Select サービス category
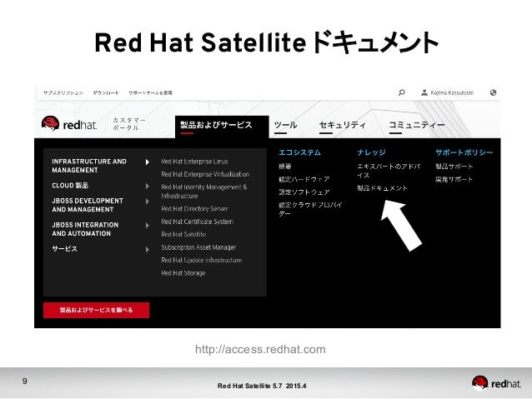This screenshot has width=532, height=399. tap(64, 249)
